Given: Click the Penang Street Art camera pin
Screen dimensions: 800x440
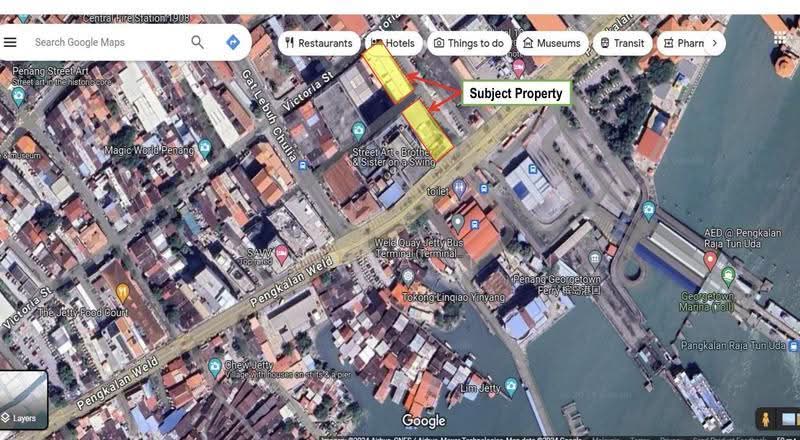Looking at the screenshot, I should (x=18, y=95).
